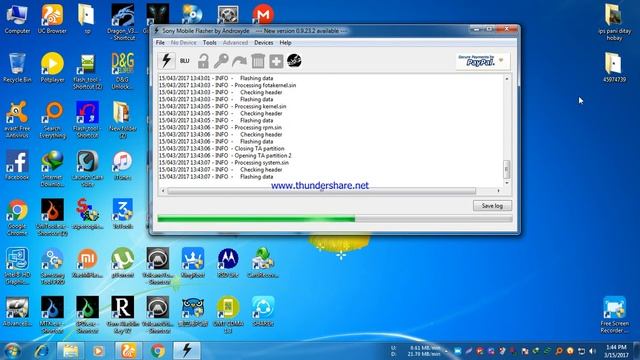Screen dimensions: 640x360
Task: Click the key icon in Flasher toolbar
Action: point(221,61)
